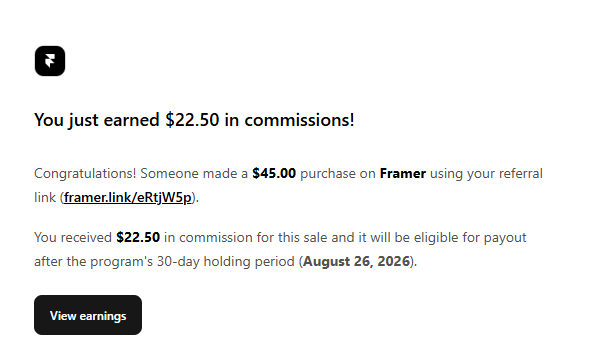Click the black Framer logo icon
The height and width of the screenshot is (362, 591).
(x=50, y=61)
